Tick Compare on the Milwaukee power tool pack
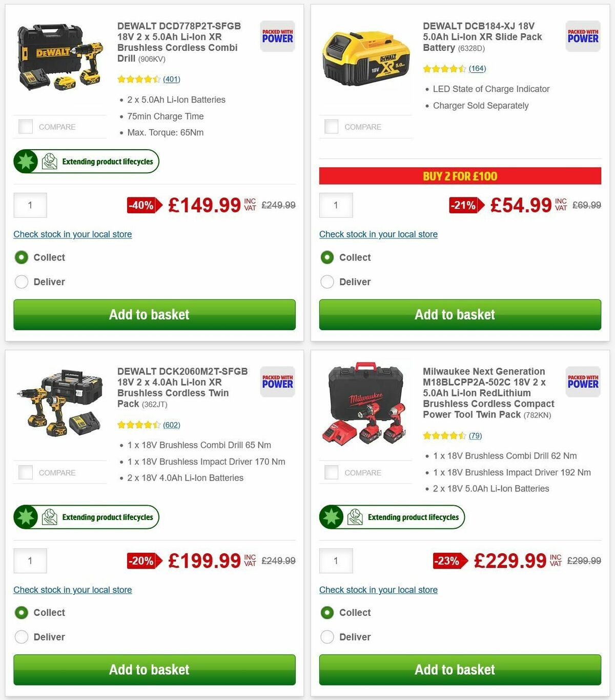The height and width of the screenshot is (700, 615). [331, 472]
